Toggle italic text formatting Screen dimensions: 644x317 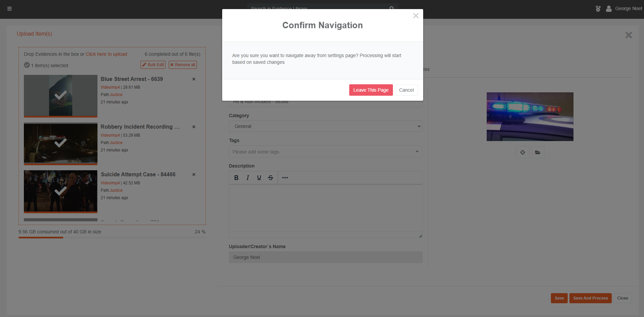248,178
